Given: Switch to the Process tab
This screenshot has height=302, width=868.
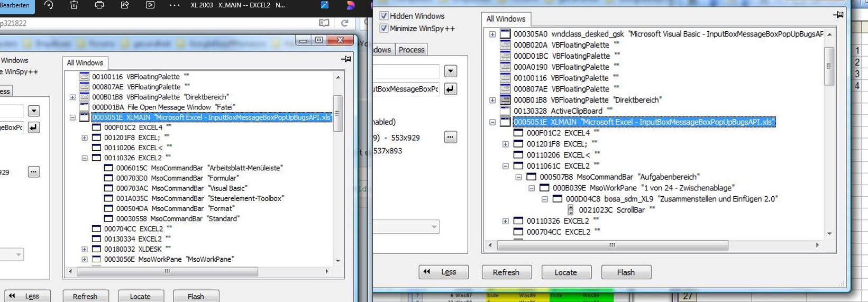Looking at the screenshot, I should (412, 50).
